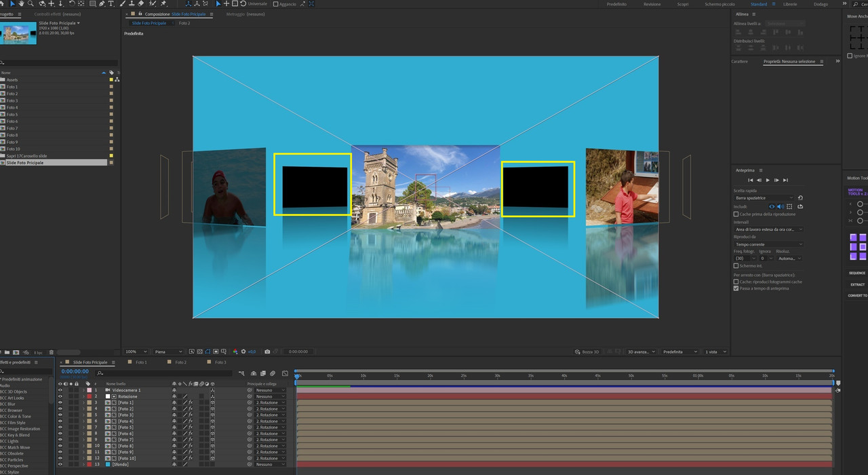Play the preview
The width and height of the screenshot is (868, 475).
click(x=768, y=180)
